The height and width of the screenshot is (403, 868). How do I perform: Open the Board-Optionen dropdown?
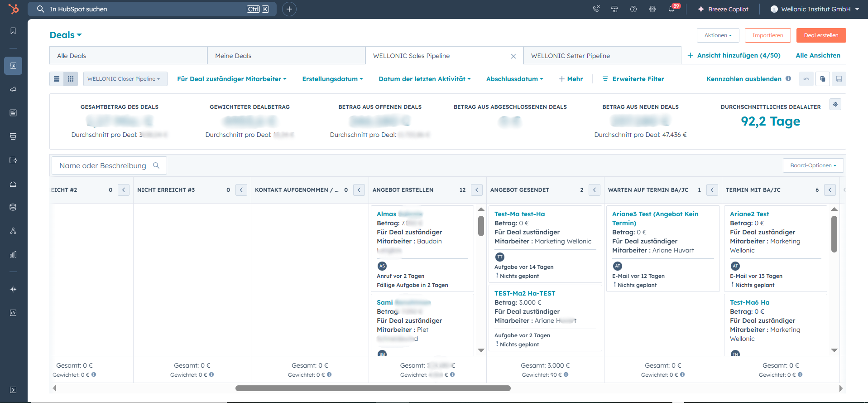tap(813, 165)
